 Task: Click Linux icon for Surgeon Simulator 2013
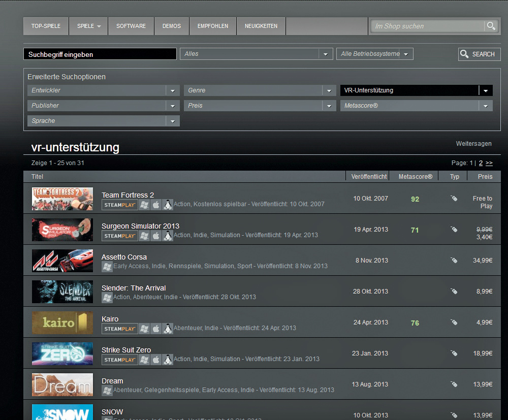[168, 236]
